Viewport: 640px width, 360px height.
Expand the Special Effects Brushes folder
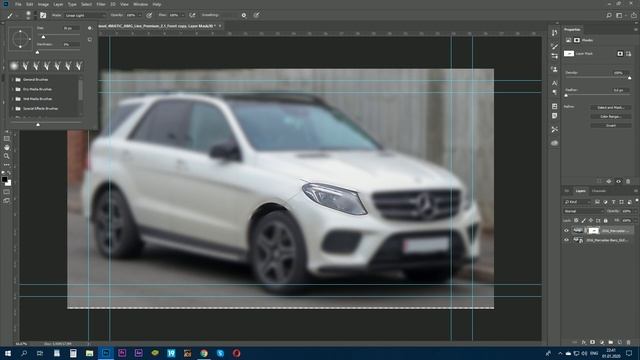[x=13, y=109]
